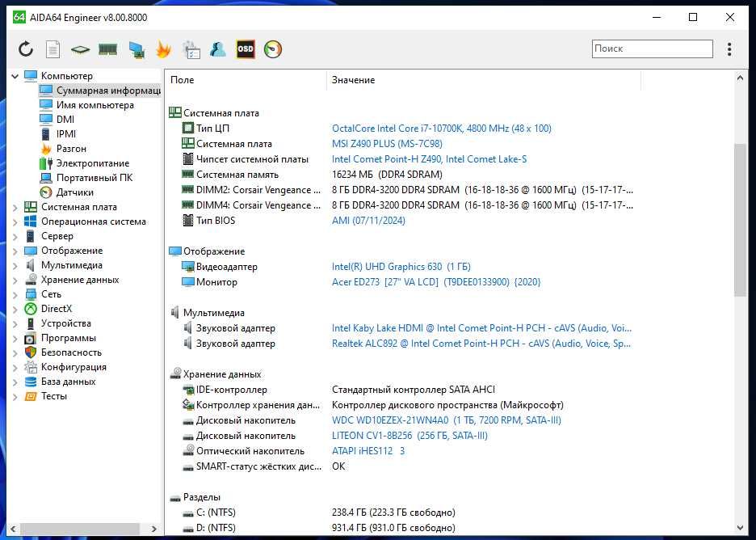Click the green motherboard chip toolbar icon
Screen dimensions: 756x540
[80, 49]
